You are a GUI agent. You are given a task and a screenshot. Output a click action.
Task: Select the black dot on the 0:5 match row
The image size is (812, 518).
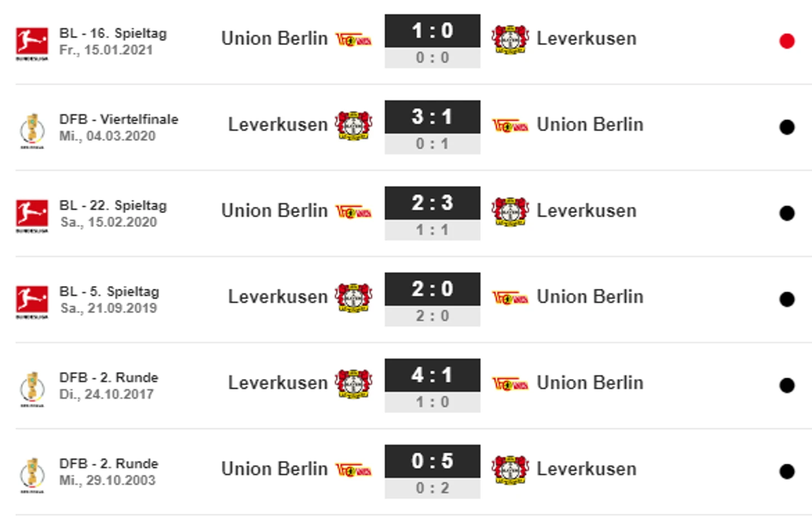tap(786, 471)
